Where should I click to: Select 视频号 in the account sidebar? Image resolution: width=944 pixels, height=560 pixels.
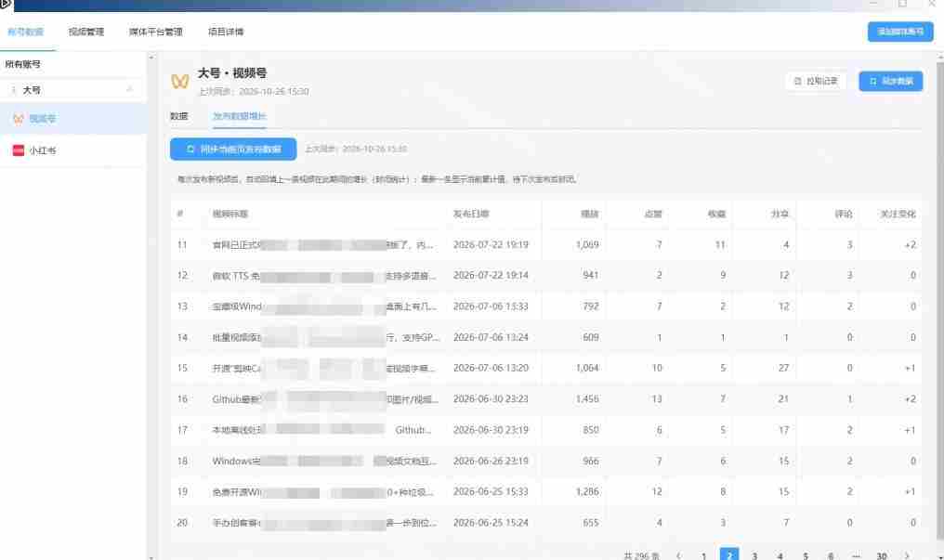tap(72, 119)
